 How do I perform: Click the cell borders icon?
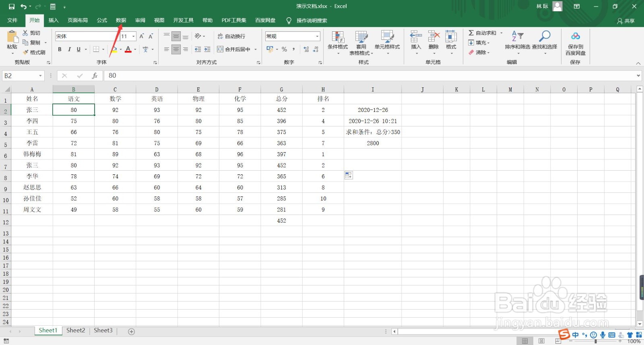pos(96,49)
